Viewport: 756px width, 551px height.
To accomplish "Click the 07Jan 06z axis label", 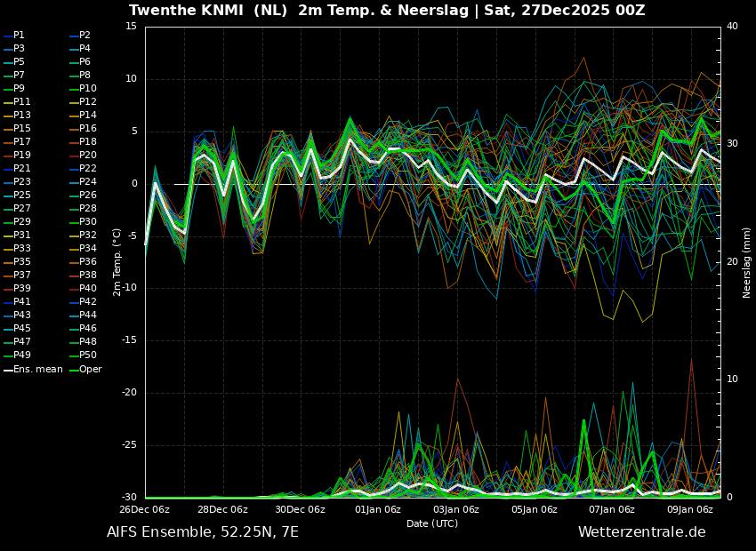I will pos(611,509).
